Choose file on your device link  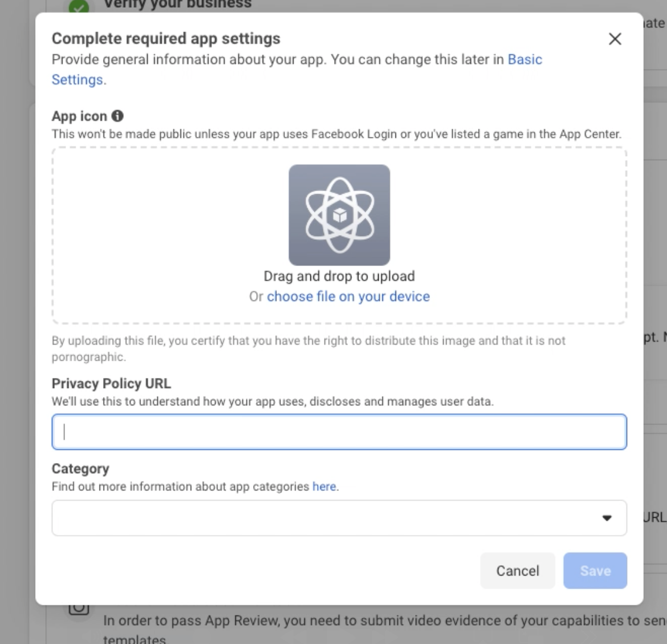click(348, 296)
